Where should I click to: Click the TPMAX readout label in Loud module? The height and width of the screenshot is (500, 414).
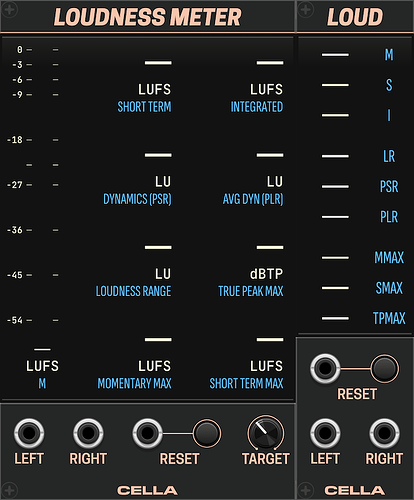(x=389, y=318)
